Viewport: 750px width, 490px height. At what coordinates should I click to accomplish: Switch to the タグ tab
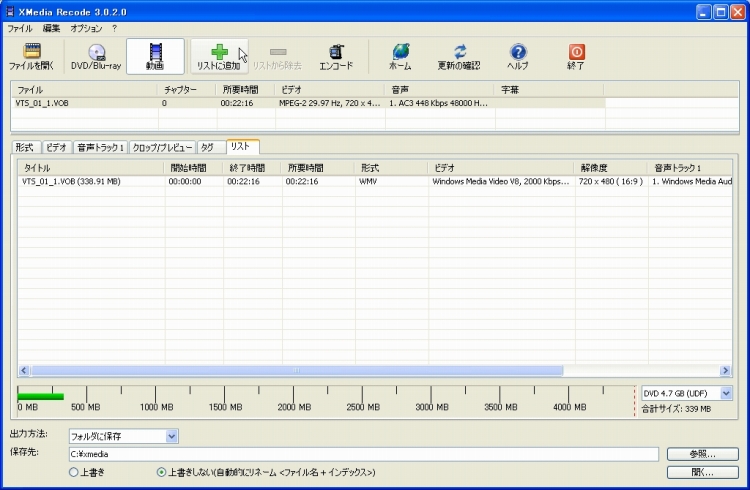click(210, 147)
